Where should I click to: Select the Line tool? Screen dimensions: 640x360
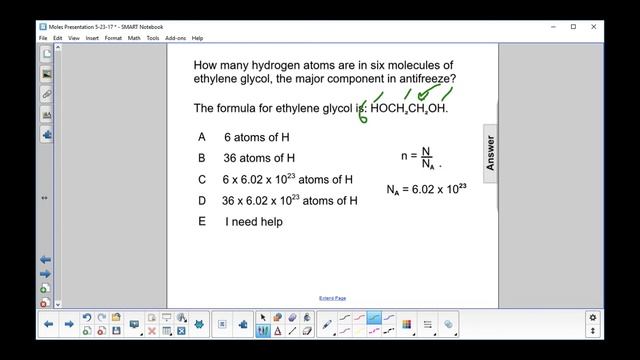[292, 331]
